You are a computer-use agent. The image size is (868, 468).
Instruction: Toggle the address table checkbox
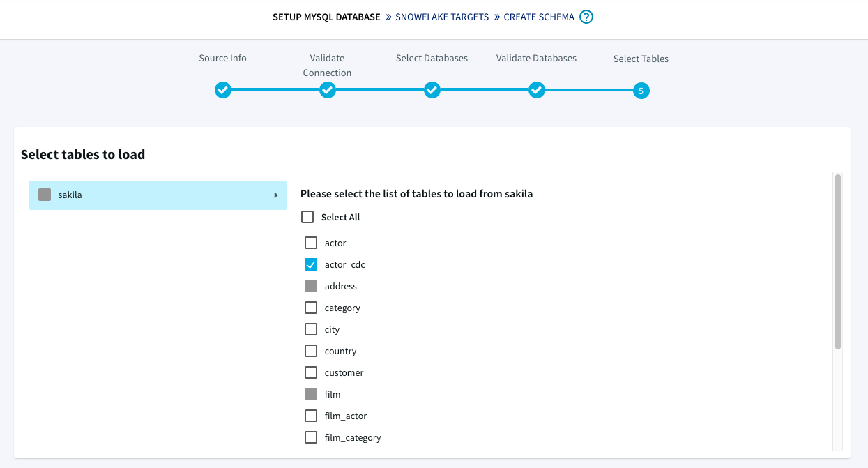[311, 286]
